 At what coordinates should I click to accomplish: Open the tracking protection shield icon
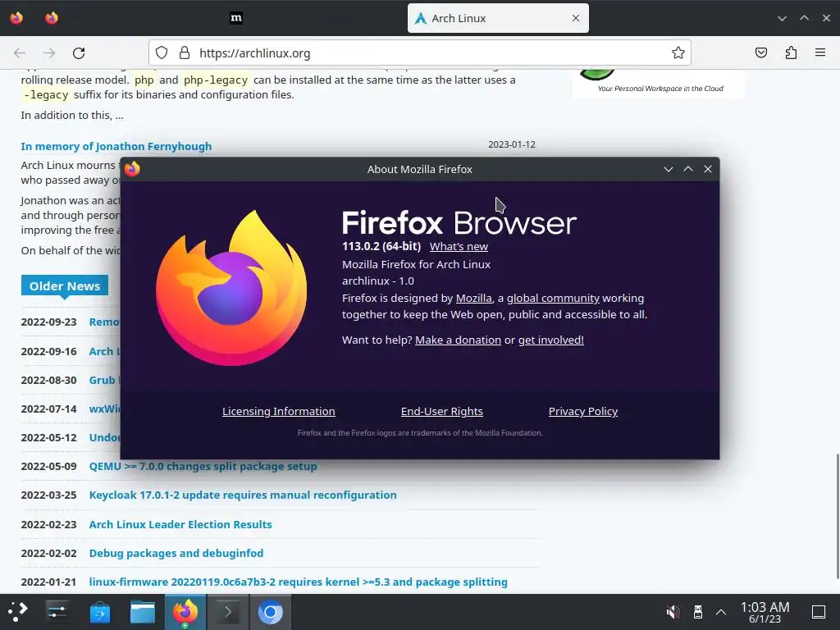[162, 52]
